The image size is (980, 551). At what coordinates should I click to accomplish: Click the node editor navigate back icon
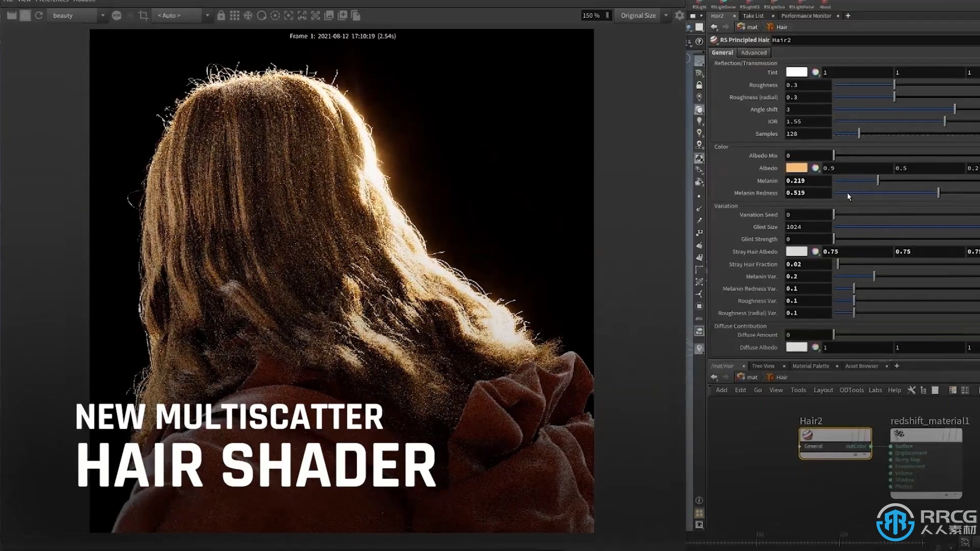[714, 377]
